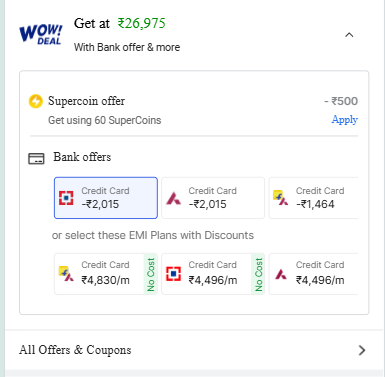The width and height of the screenshot is (385, 377).
Task: Click the Axis logo on the -₹2,015 offer
Action: pyautogui.click(x=173, y=198)
